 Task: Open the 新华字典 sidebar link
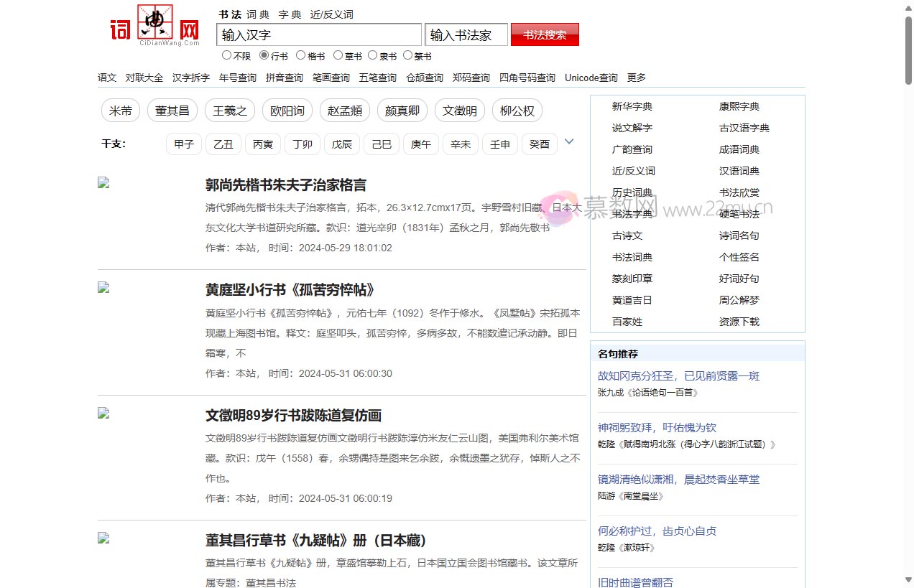pos(633,106)
